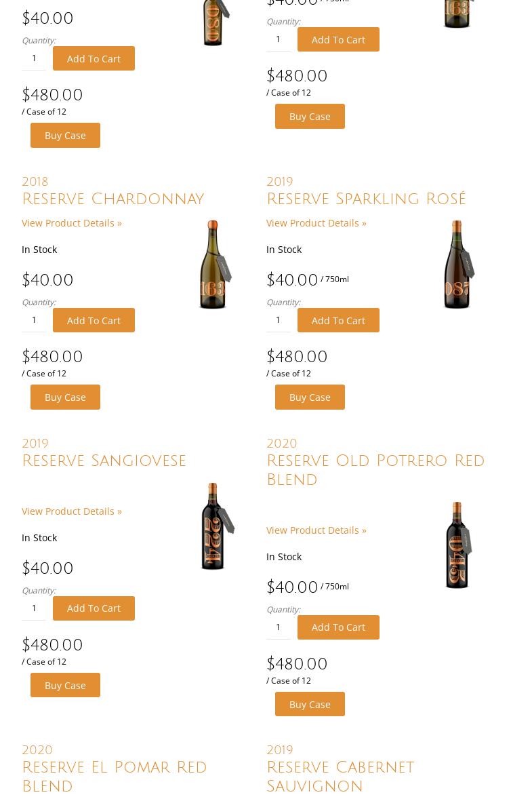This screenshot has width=532, height=801.
Task: View product details for Reserve Sangiovese
Action: [72, 511]
